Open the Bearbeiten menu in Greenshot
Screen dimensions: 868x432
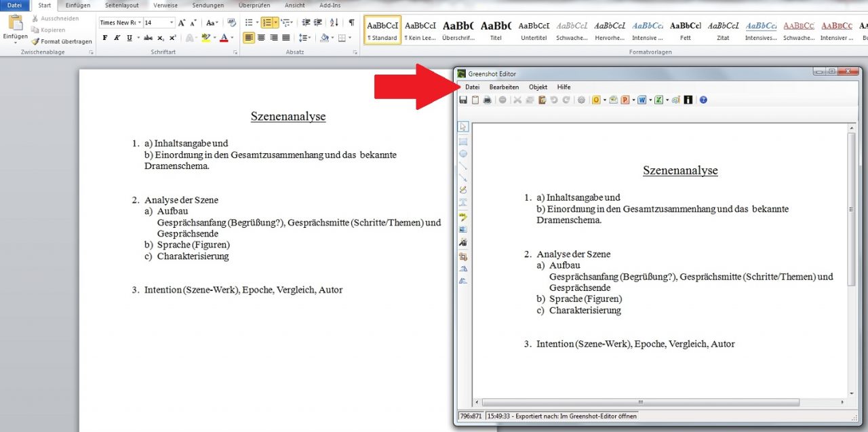click(504, 87)
